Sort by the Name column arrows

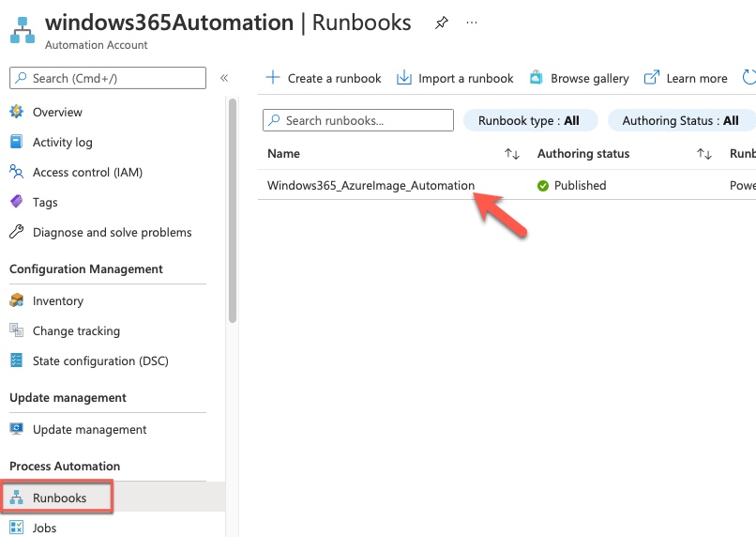(x=511, y=154)
